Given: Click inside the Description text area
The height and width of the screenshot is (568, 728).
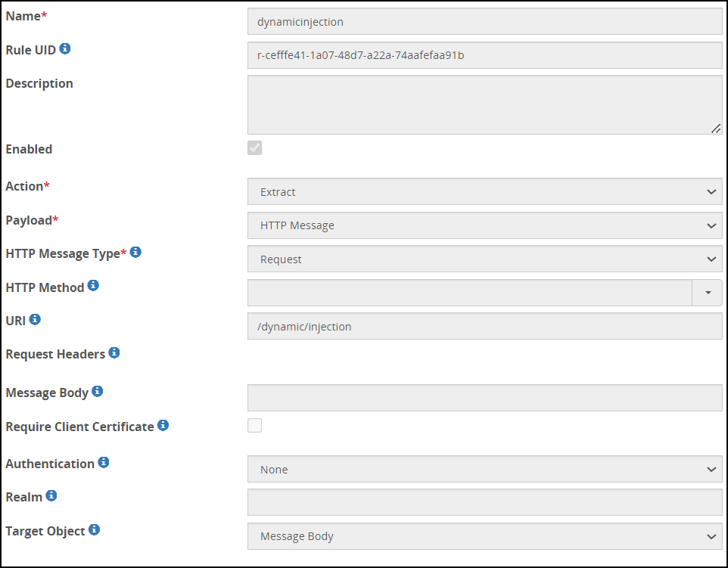Looking at the screenshot, I should pyautogui.click(x=484, y=104).
